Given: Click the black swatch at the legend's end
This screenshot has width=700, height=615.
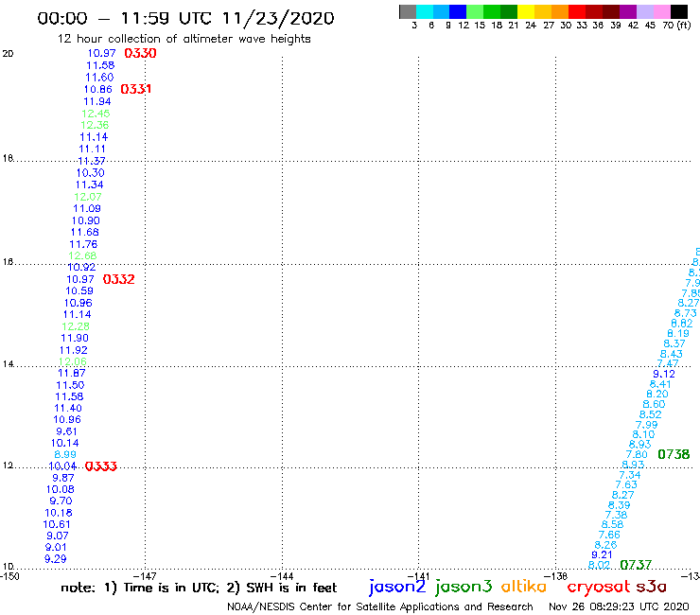Looking at the screenshot, I should pyautogui.click(x=679, y=11).
